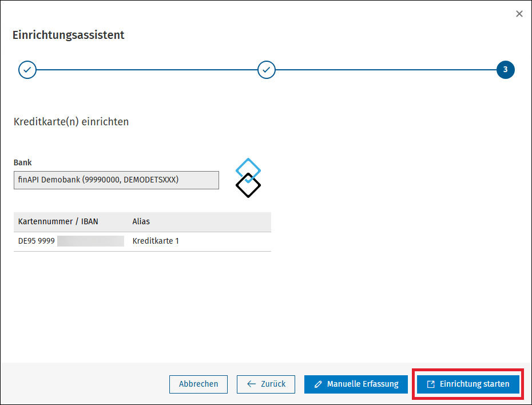Click the finAPI diamond logo icon
Viewport: 532px width, 405px height.
click(x=248, y=178)
